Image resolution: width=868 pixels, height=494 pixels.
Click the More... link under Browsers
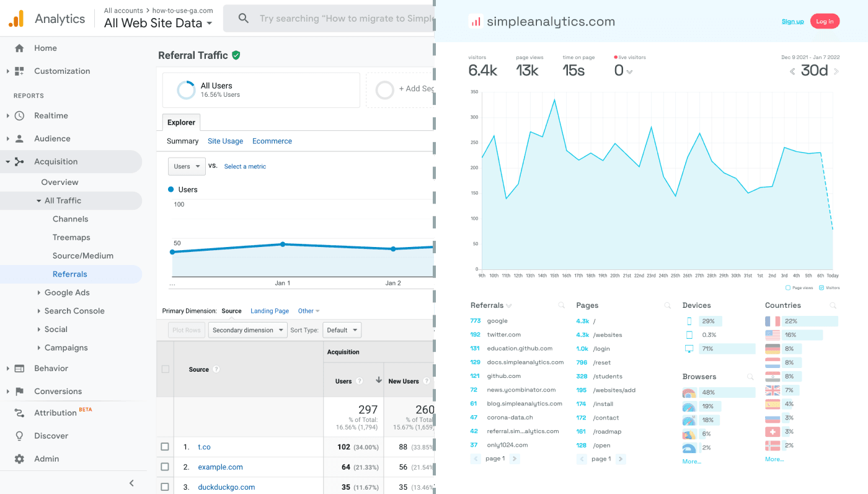click(x=691, y=461)
